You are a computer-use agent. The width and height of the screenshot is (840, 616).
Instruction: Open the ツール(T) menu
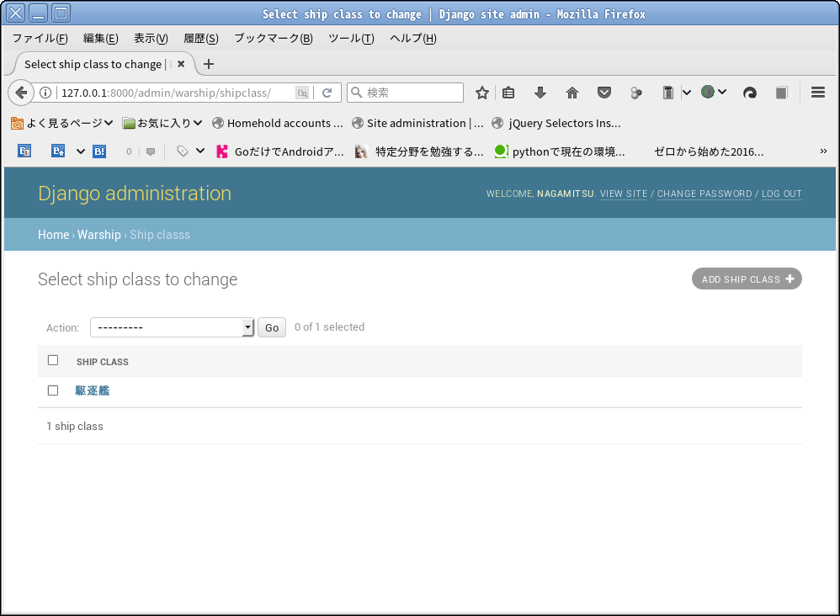(351, 38)
